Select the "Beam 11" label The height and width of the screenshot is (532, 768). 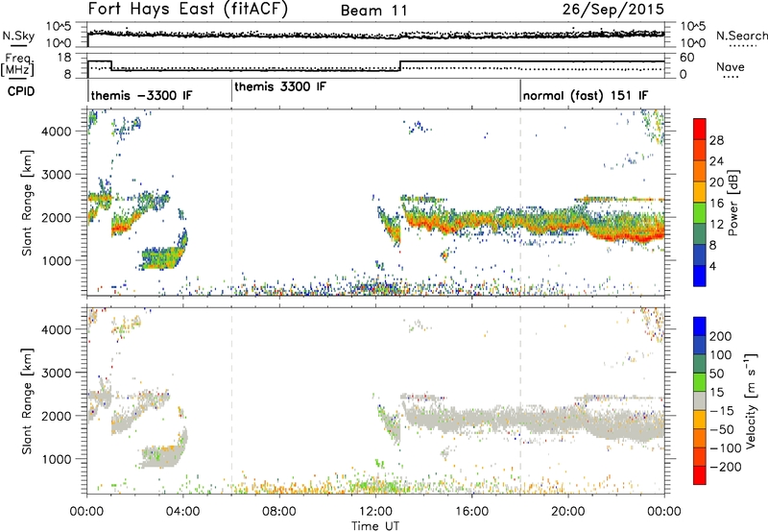[x=374, y=11]
